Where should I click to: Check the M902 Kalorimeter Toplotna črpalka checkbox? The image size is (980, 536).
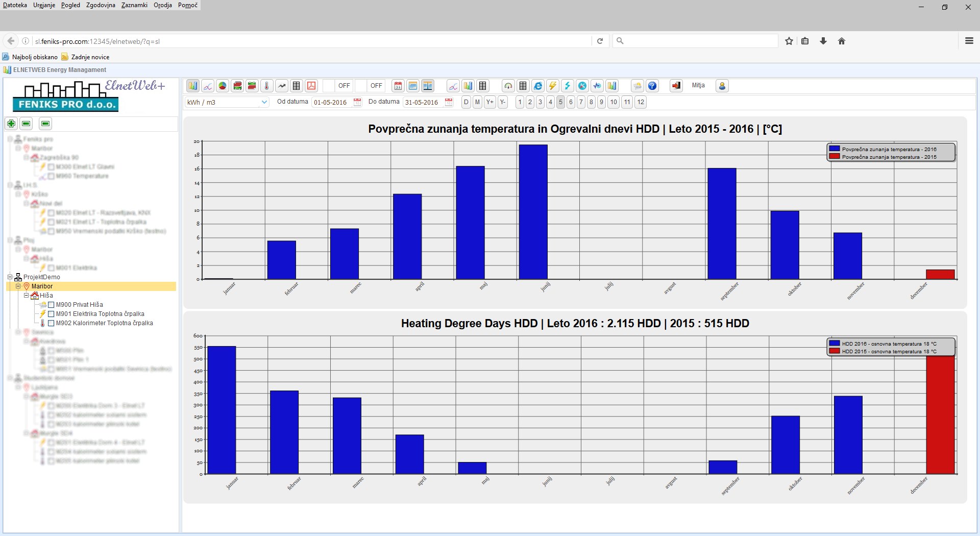pyautogui.click(x=51, y=323)
